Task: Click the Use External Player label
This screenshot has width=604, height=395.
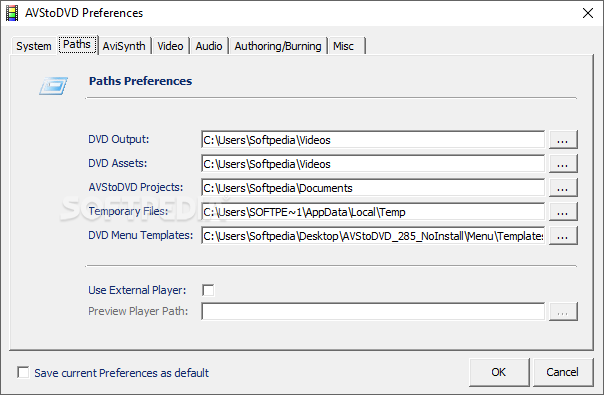Action: (137, 290)
